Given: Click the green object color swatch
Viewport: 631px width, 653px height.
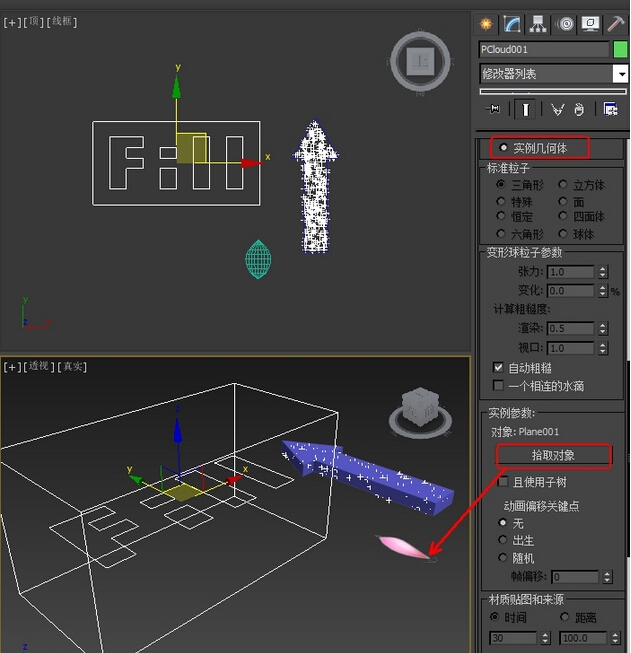Looking at the screenshot, I should click(x=620, y=50).
